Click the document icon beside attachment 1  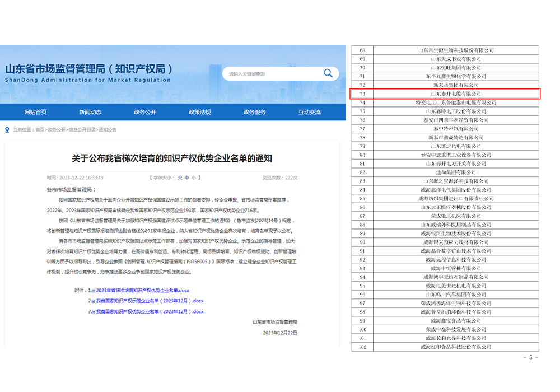point(94,290)
